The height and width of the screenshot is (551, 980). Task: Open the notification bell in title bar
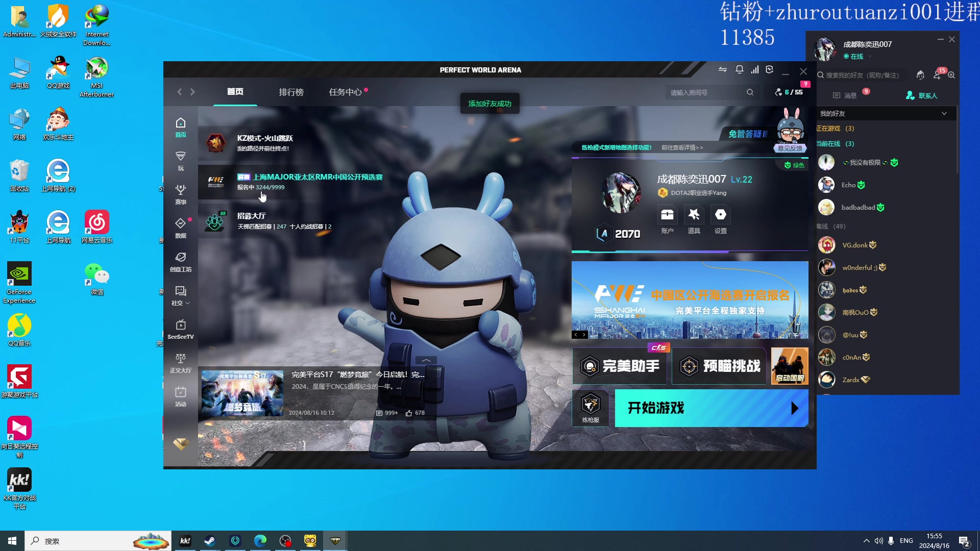pos(739,70)
